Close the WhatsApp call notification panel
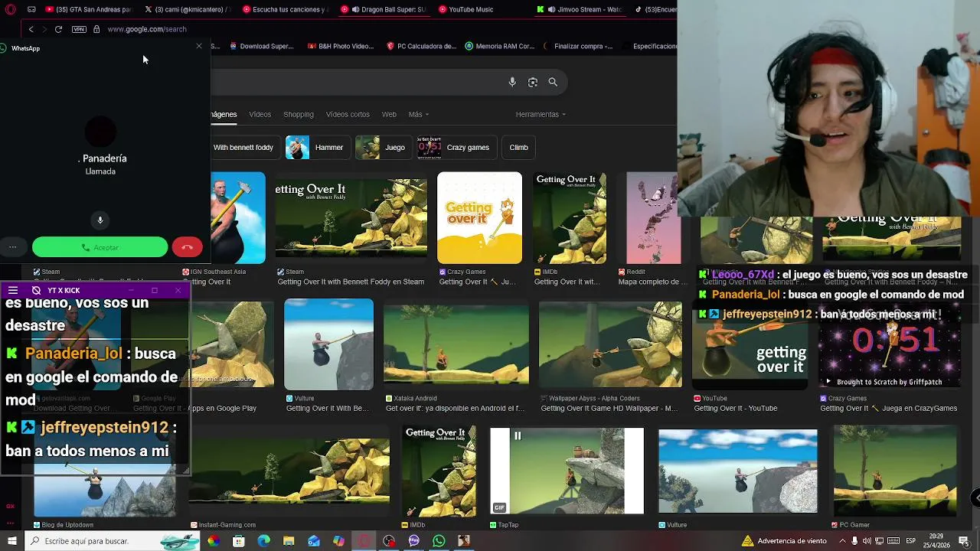Image resolution: width=980 pixels, height=551 pixels. tap(199, 47)
